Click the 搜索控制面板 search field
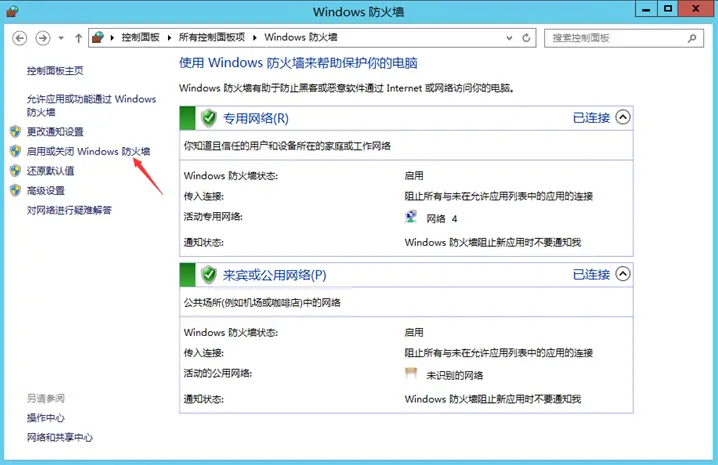The height and width of the screenshot is (465, 718). click(x=624, y=38)
